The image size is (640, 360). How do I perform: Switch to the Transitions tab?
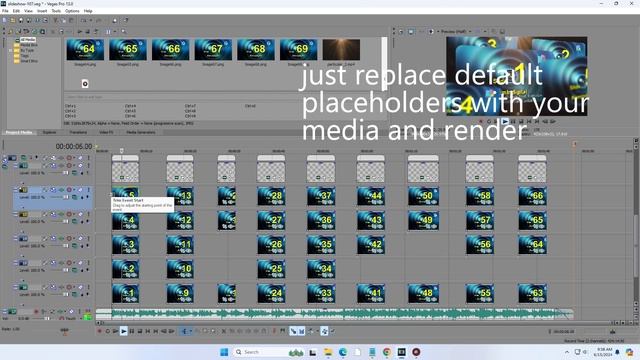click(78, 132)
